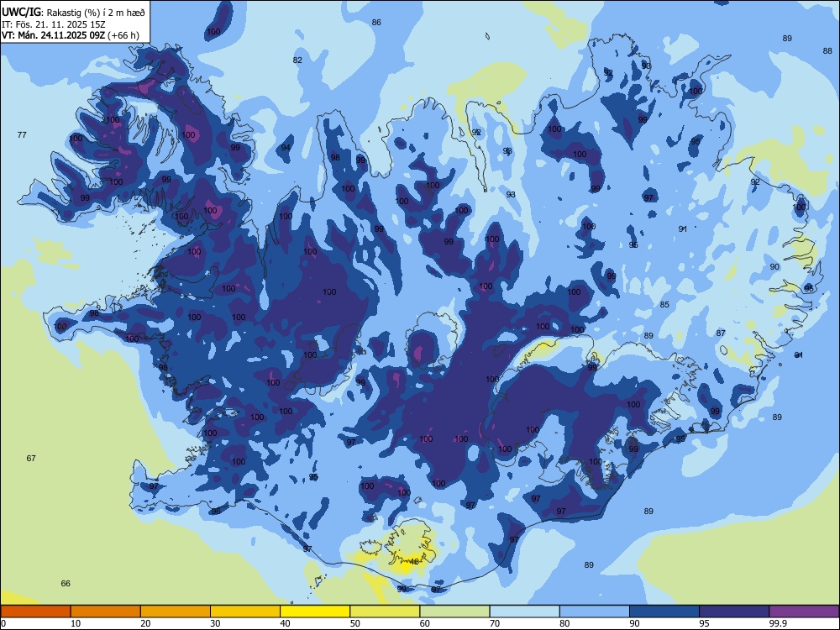
Task: Select the dark navy 95–99.9 legend swatch
Action: click(734, 612)
